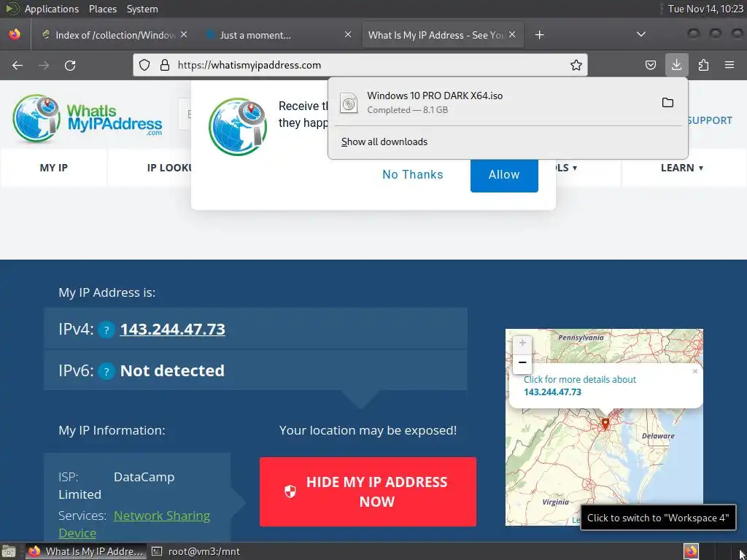Open the Places menu
747x560 pixels.
click(102, 9)
